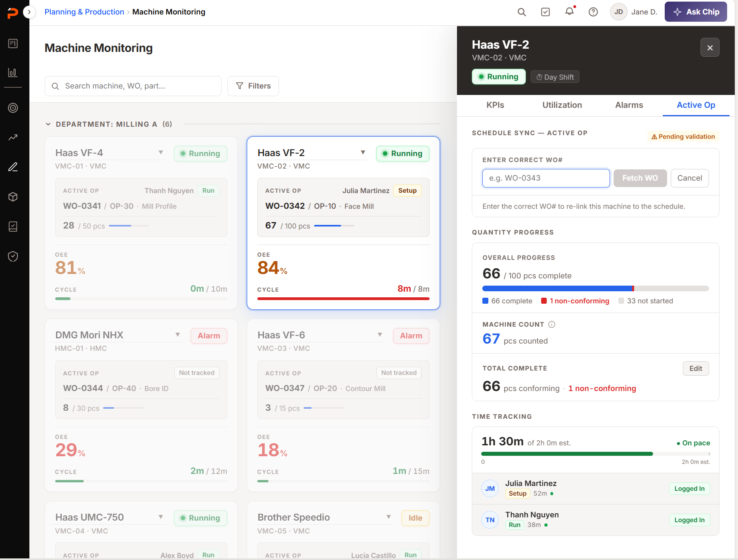738x560 pixels.
Task: Click the Running badge on Haas UMC-750
Action: [201, 518]
